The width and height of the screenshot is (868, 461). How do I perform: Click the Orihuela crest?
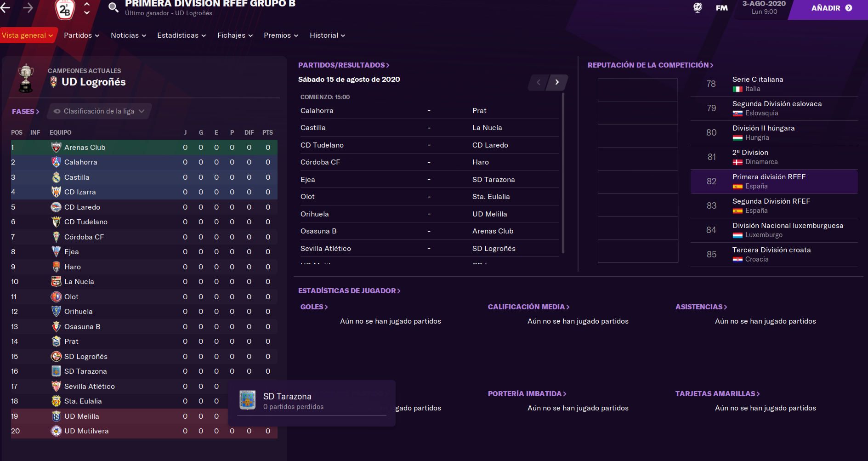click(x=56, y=312)
